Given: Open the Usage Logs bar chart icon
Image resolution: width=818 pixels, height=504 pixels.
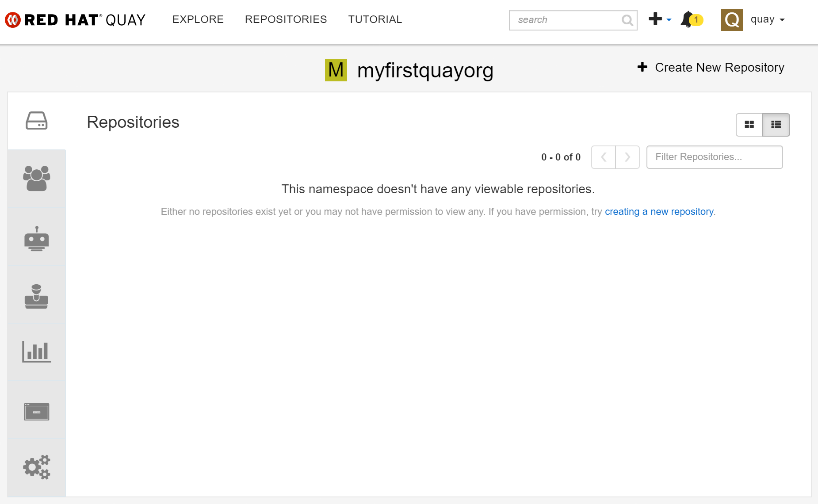Looking at the screenshot, I should (x=37, y=352).
